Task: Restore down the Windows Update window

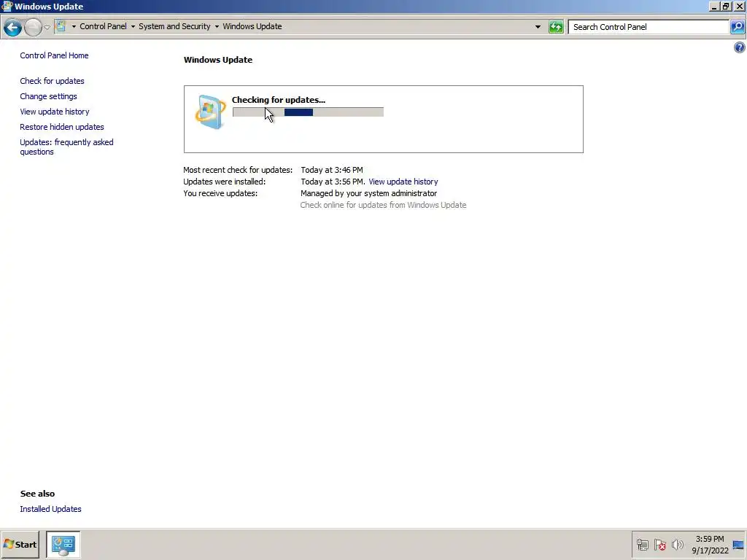Action: click(x=726, y=7)
